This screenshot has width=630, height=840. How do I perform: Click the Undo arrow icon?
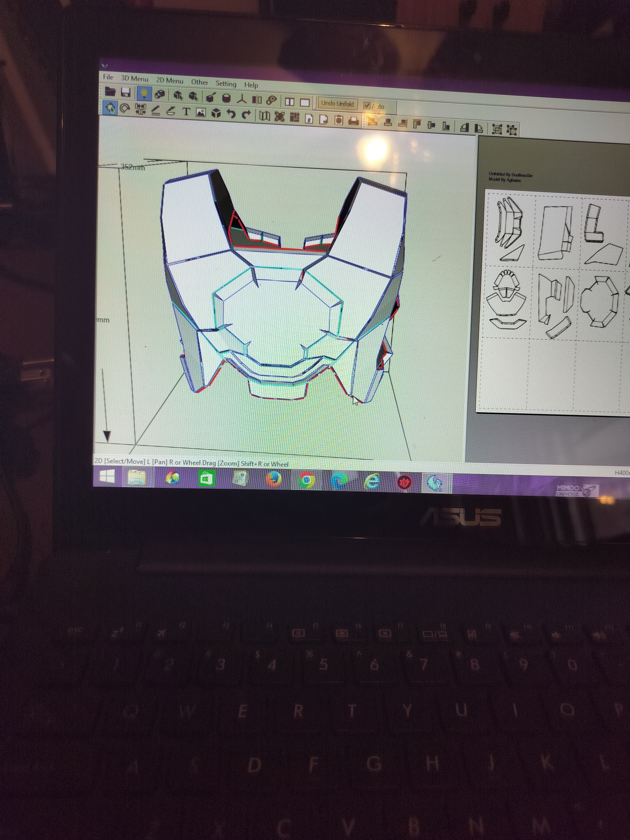pyautogui.click(x=231, y=114)
